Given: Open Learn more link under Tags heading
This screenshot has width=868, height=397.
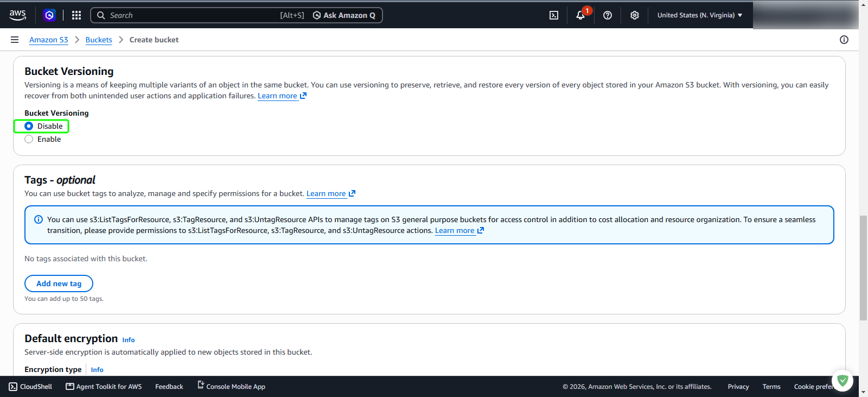Looking at the screenshot, I should (331, 193).
